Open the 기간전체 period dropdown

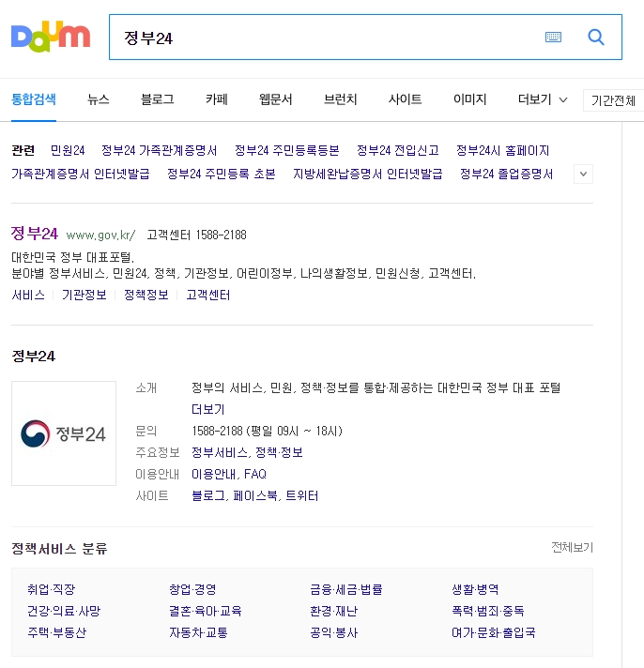tap(613, 100)
